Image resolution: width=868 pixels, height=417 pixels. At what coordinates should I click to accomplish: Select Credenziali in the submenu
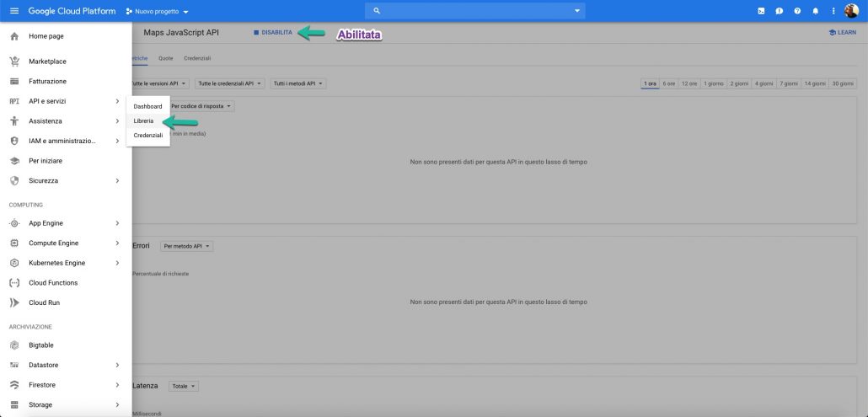click(147, 135)
